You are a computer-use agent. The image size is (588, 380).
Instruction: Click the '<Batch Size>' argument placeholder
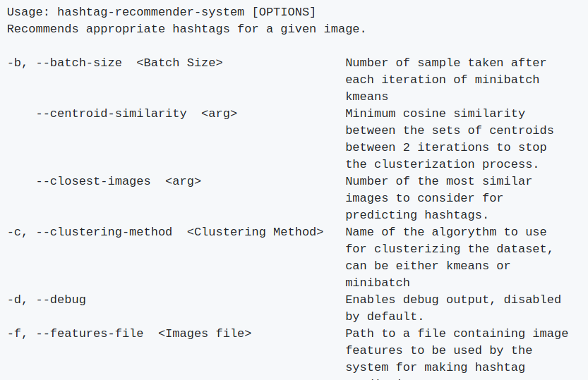click(179, 63)
